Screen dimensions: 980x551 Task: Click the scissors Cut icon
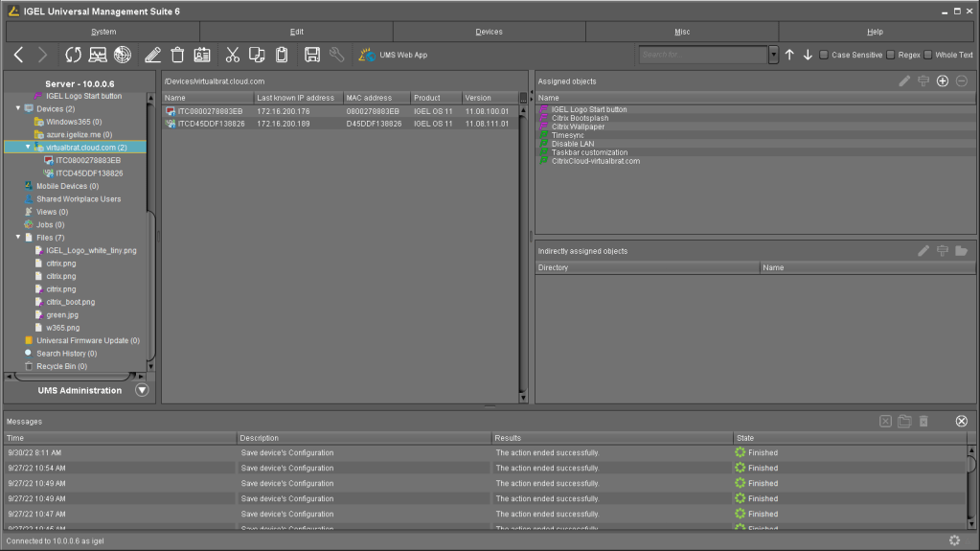232,55
